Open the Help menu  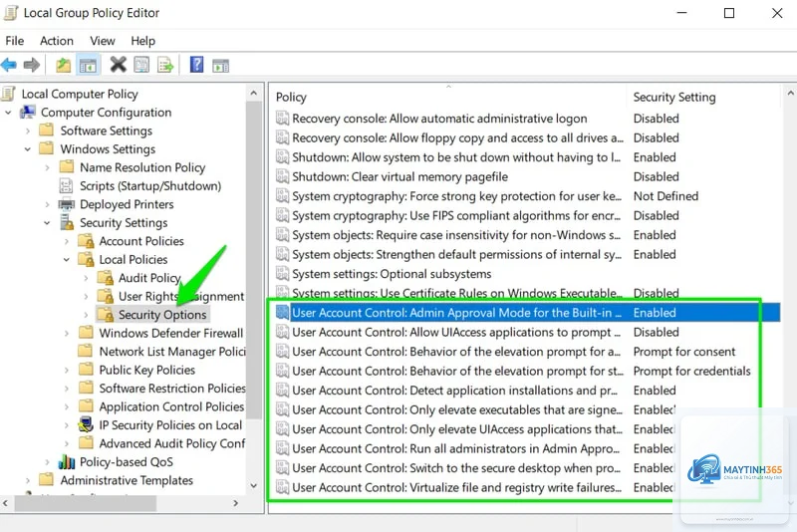coord(142,41)
